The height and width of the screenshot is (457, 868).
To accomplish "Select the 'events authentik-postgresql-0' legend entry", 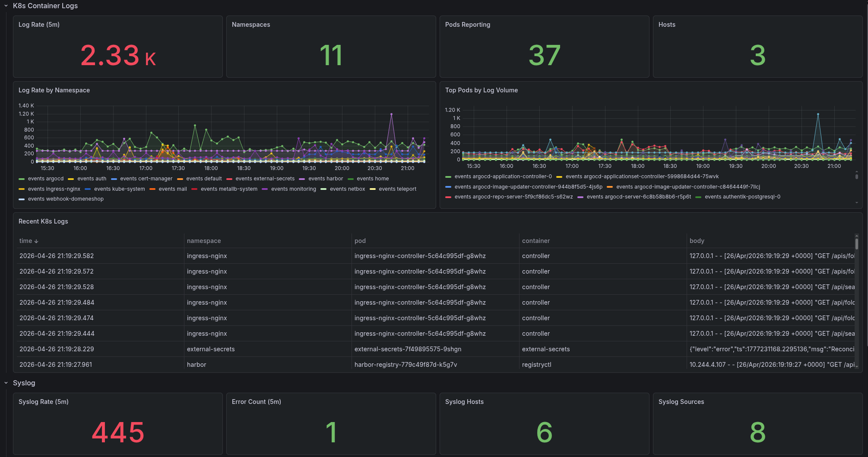I will coord(742,196).
